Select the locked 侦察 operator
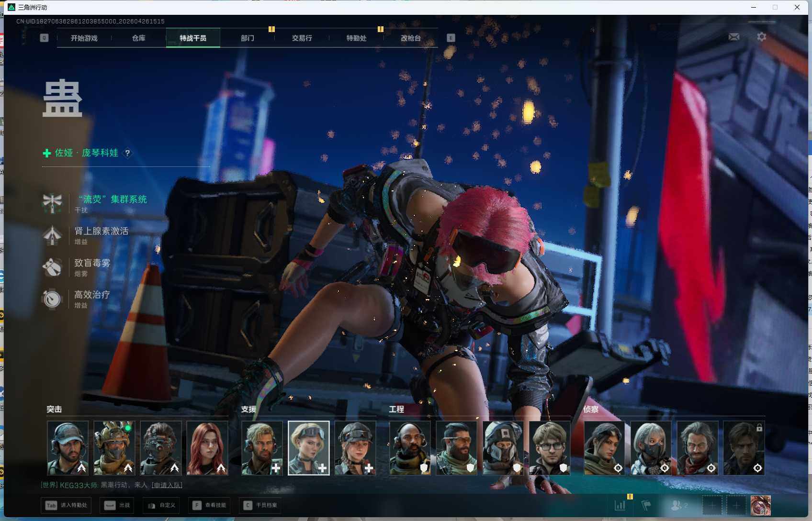 click(x=744, y=448)
